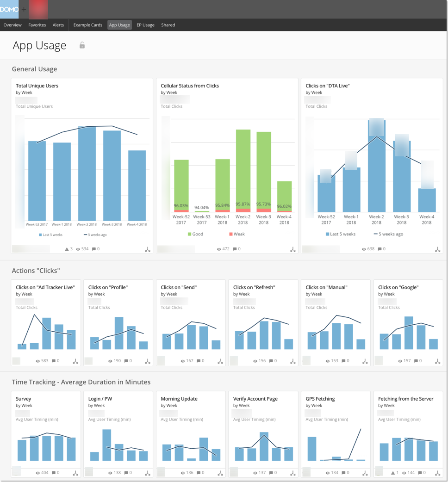The width and height of the screenshot is (448, 482).
Task: Click the comment bubble icon on Cellular Status card
Action: pyautogui.click(x=236, y=248)
